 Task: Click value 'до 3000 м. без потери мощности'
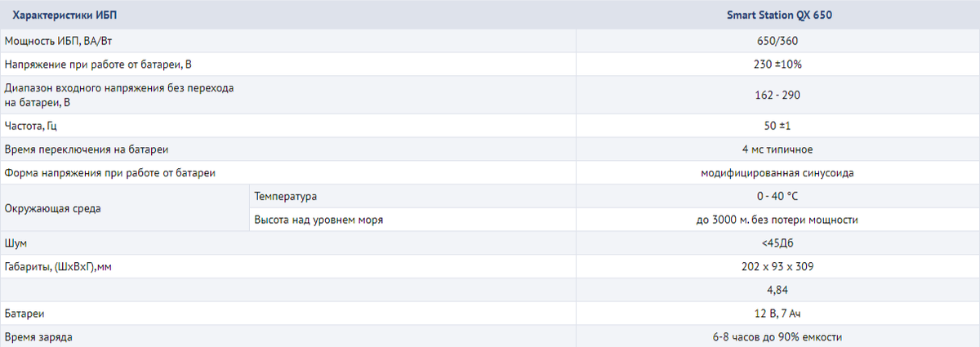click(777, 220)
